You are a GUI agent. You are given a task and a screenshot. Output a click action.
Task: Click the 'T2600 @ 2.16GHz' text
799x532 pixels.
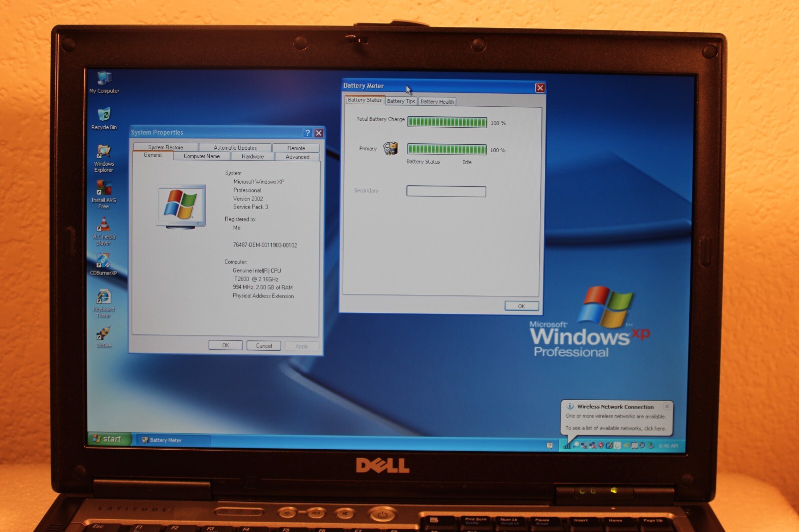point(256,279)
